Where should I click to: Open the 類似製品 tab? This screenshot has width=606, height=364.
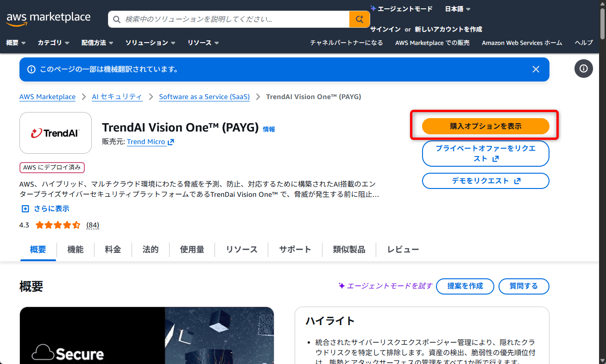[x=349, y=250]
